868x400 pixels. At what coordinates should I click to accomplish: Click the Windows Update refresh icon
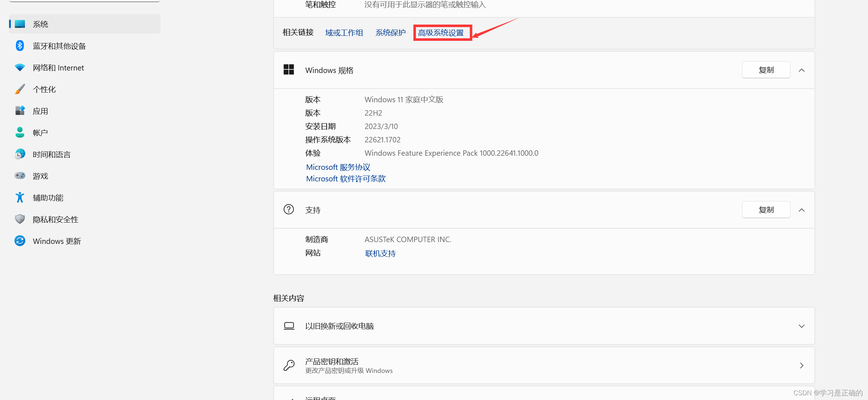pos(20,241)
